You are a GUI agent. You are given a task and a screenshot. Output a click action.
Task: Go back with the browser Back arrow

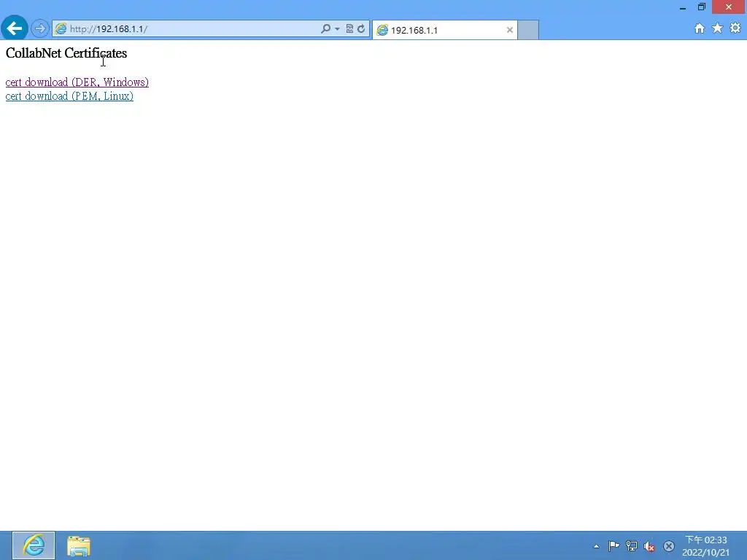point(15,28)
